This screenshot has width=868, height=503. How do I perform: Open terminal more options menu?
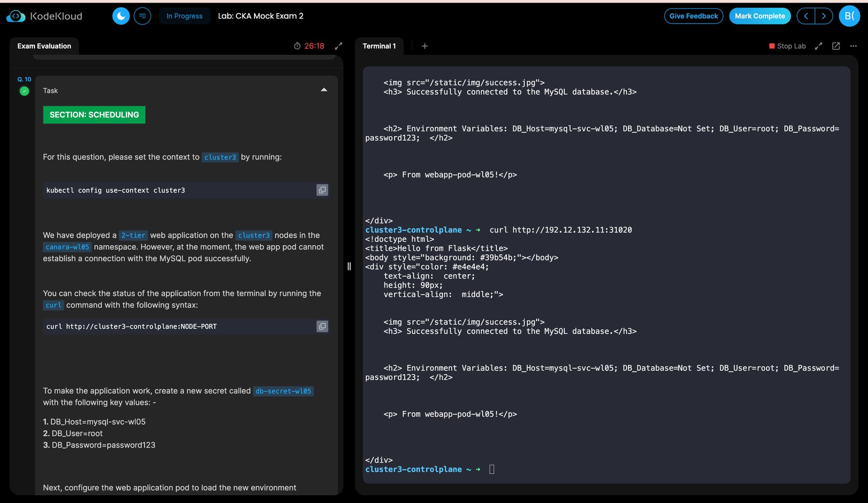pyautogui.click(x=853, y=46)
